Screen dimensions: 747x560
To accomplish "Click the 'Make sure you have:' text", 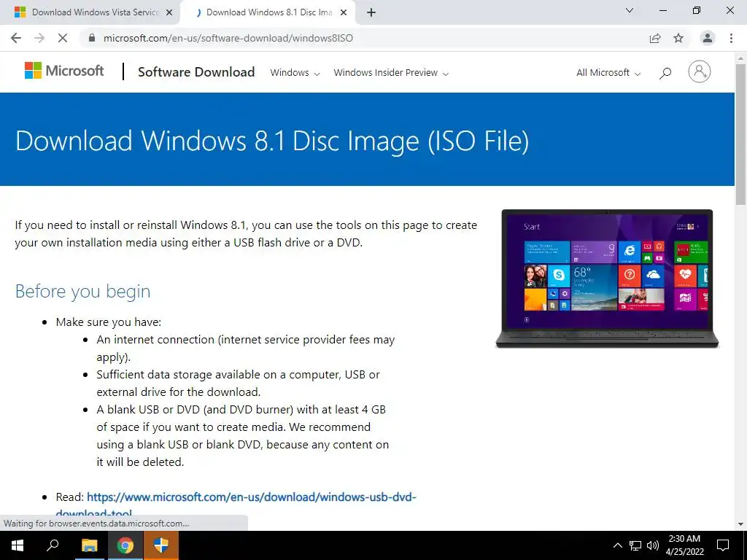I will tap(109, 322).
